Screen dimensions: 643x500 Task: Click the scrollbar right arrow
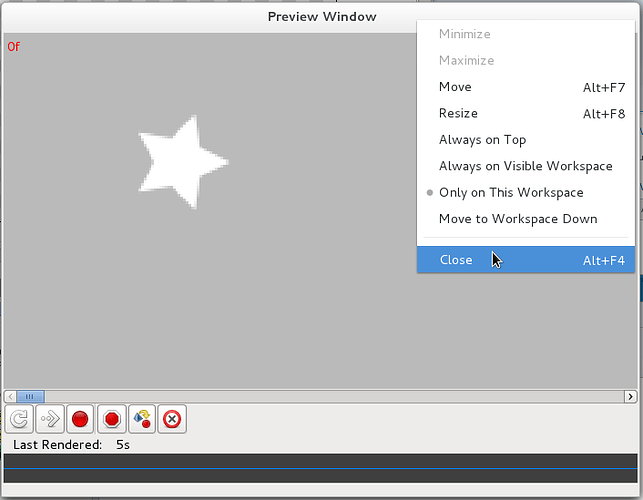[x=631, y=396]
